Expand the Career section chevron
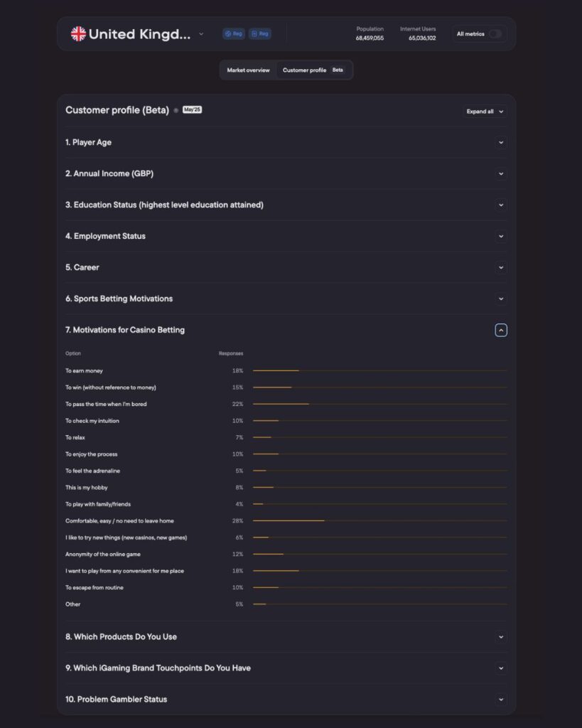The image size is (582, 728). pos(501,267)
